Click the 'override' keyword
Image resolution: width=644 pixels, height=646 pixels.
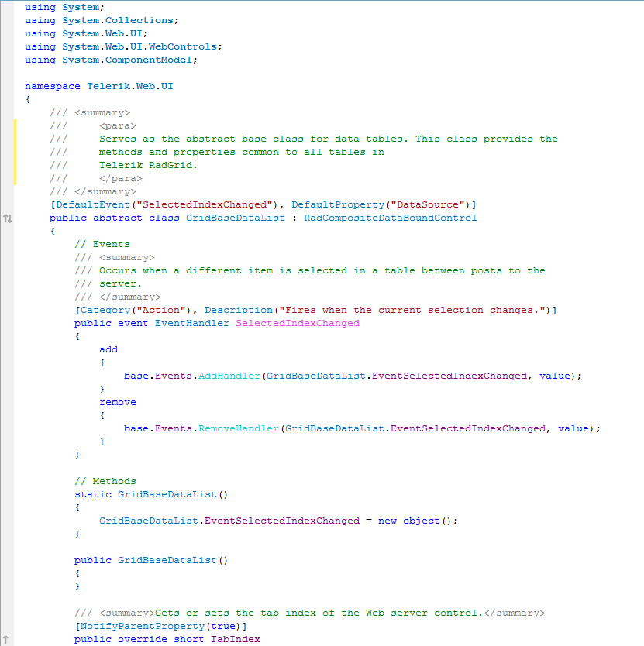(143, 641)
